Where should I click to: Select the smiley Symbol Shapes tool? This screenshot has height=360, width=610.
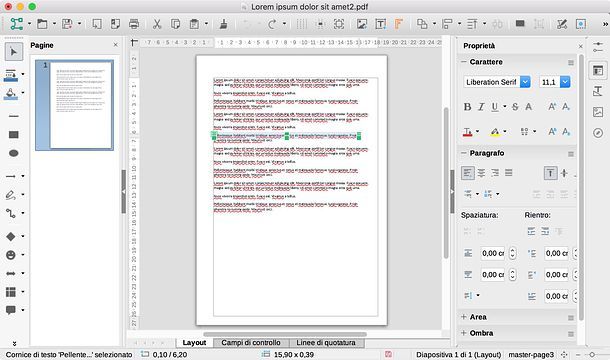click(11, 255)
